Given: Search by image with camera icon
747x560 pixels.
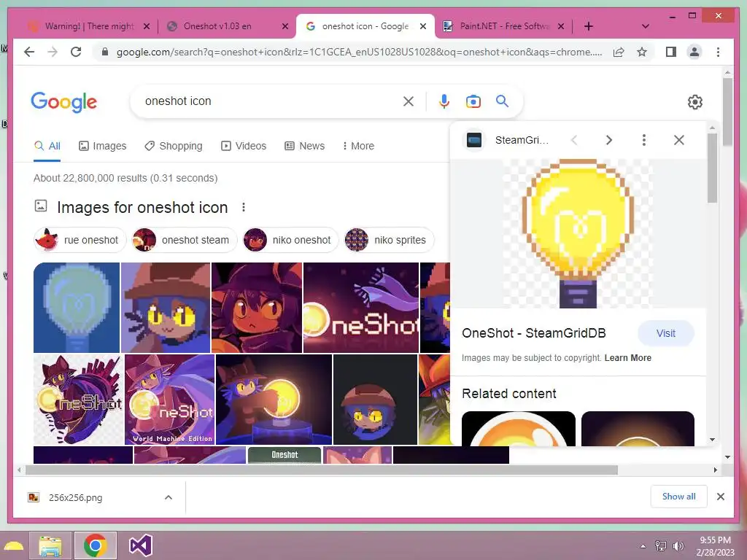Looking at the screenshot, I should coord(473,101).
